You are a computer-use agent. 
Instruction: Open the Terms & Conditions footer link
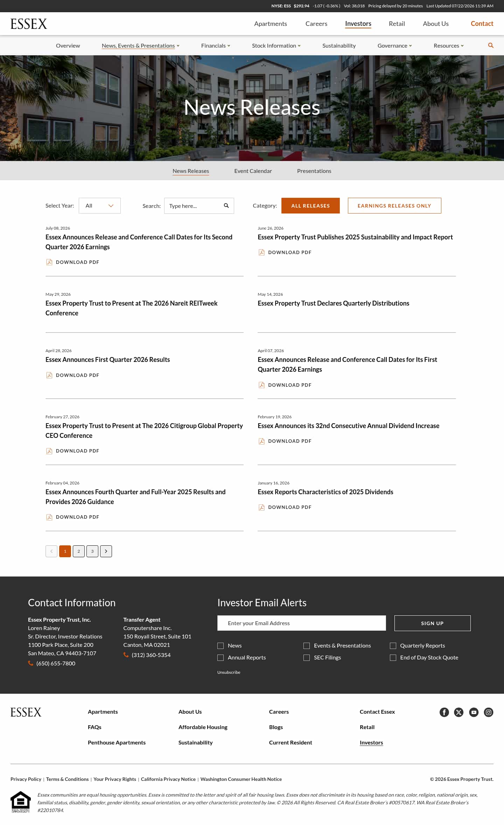[67, 779]
